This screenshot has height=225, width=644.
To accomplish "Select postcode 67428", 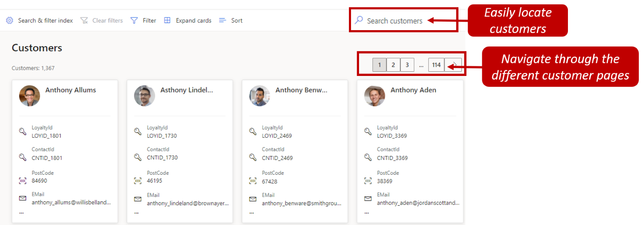I will [x=270, y=182].
